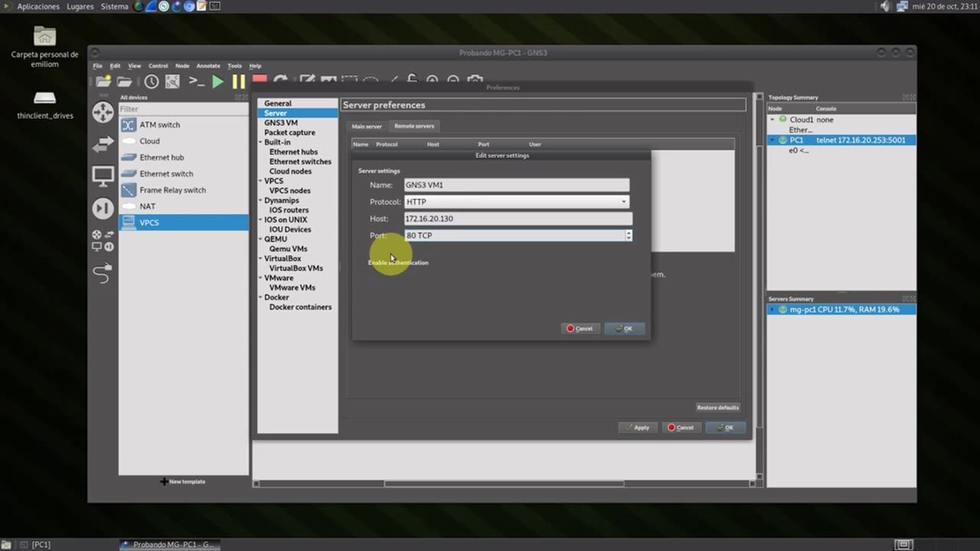The height and width of the screenshot is (551, 980).
Task: Open the Edit menu
Action: point(115,66)
